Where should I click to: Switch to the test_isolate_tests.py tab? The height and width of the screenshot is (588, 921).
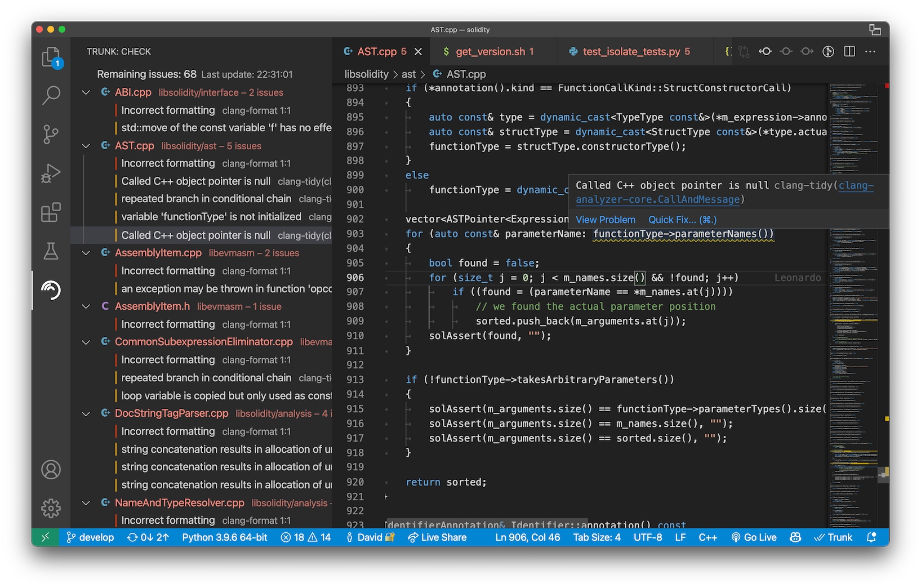pyautogui.click(x=630, y=52)
